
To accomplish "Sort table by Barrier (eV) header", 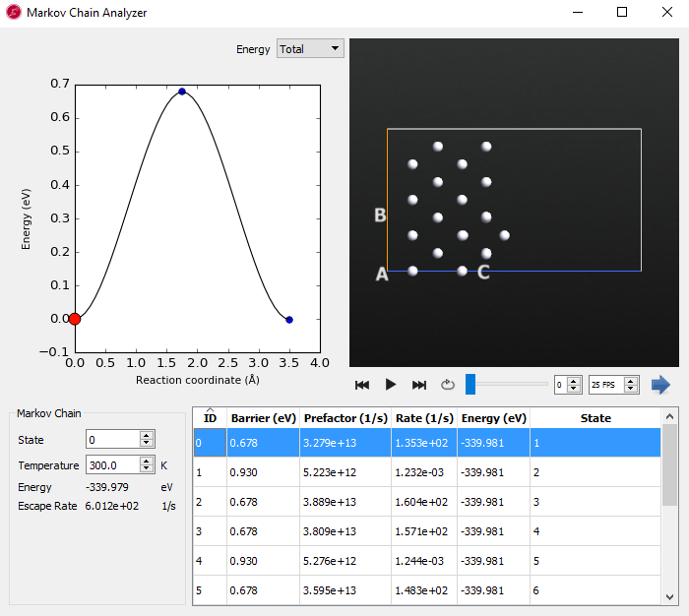I will 263,418.
